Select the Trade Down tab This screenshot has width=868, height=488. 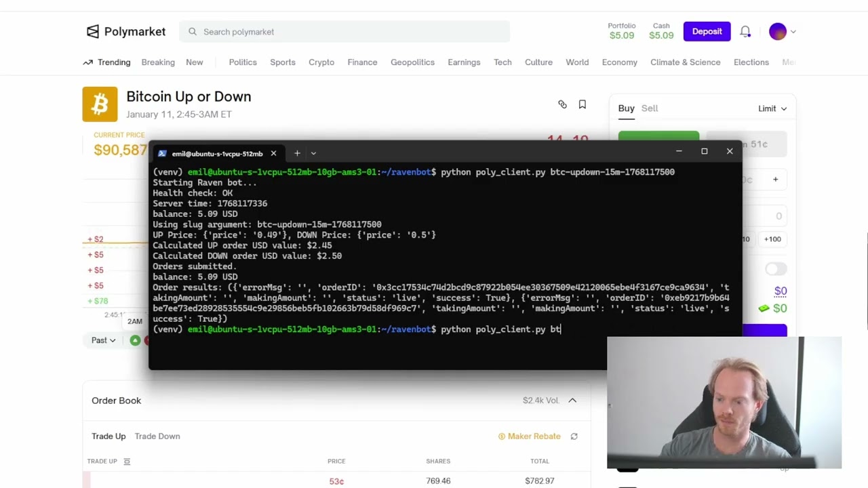pyautogui.click(x=157, y=436)
